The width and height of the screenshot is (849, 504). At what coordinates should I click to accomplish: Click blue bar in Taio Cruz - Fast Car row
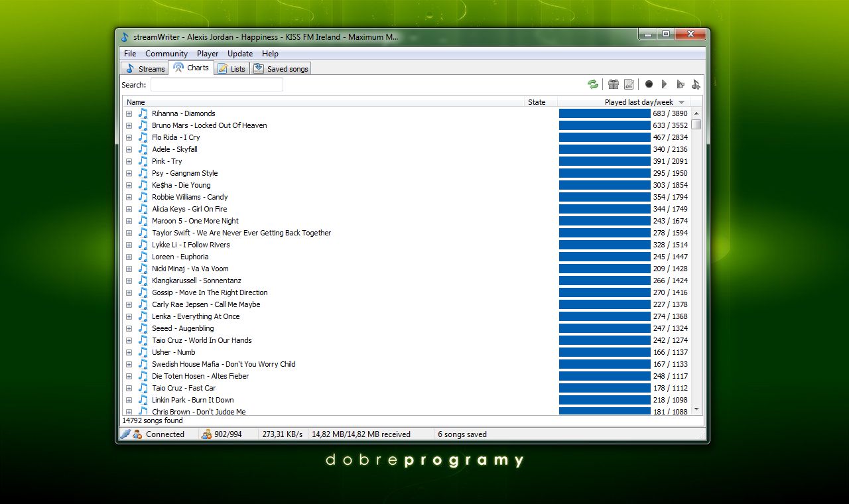pos(605,388)
